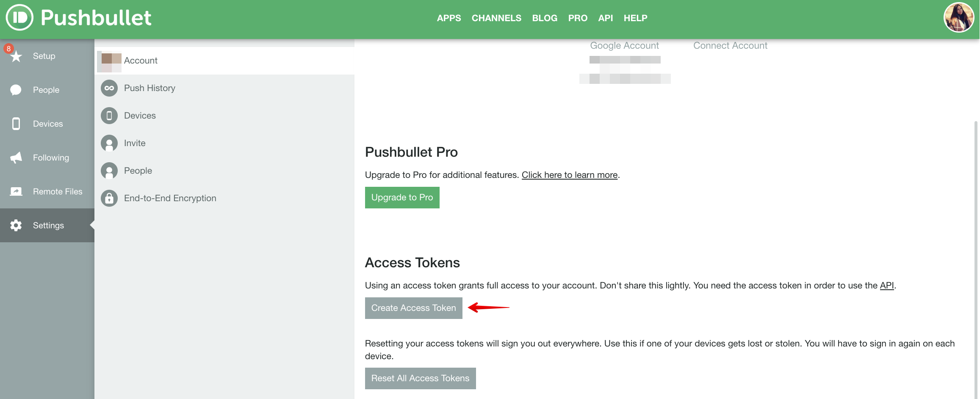
Task: Click the Pushbullet Pro heading
Action: (411, 152)
